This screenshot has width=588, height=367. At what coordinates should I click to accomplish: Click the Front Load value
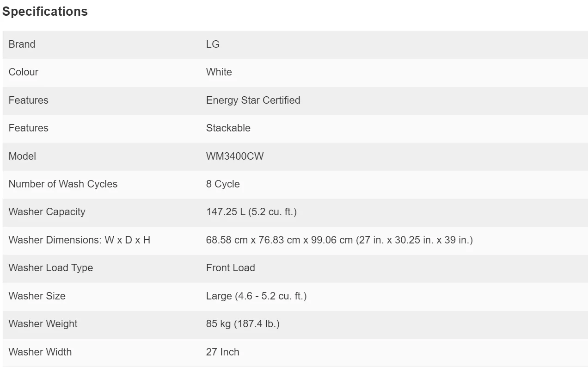(230, 268)
